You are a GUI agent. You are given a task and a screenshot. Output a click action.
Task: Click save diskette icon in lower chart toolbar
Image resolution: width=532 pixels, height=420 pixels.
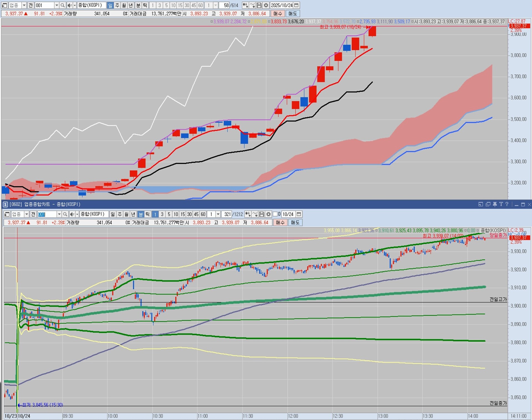pyautogui.click(x=262, y=214)
